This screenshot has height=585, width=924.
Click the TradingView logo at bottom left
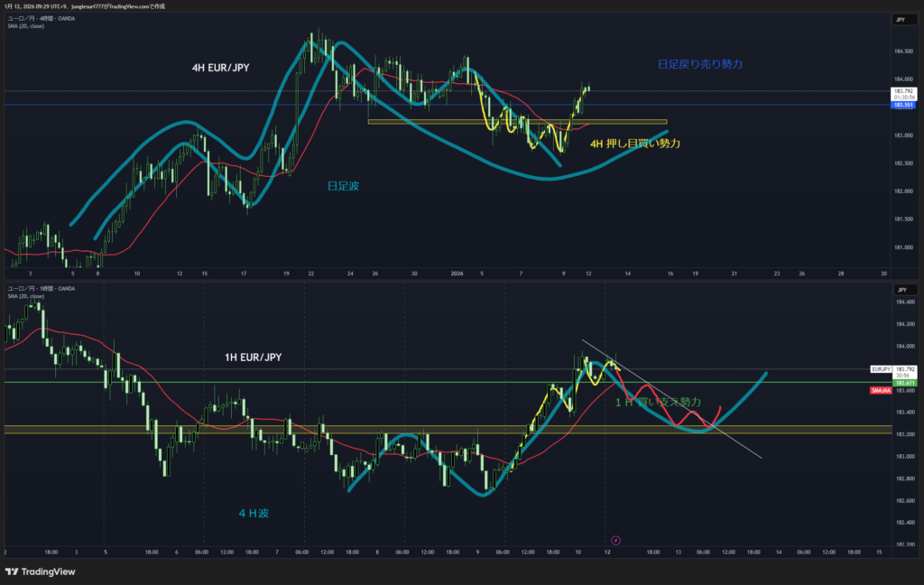pyautogui.click(x=40, y=571)
